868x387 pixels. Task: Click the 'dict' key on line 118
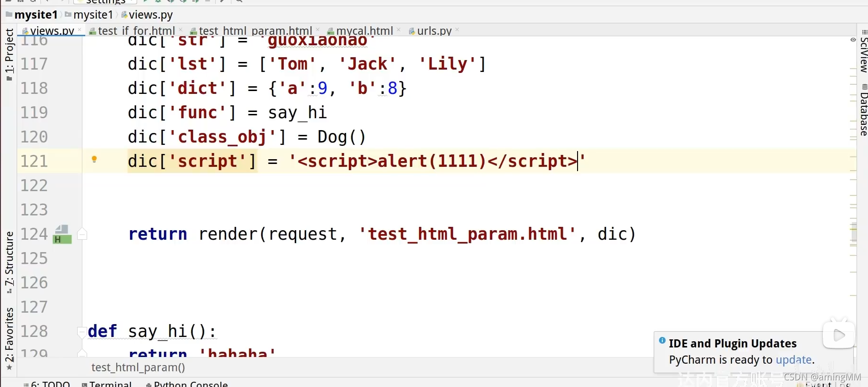tap(198, 88)
